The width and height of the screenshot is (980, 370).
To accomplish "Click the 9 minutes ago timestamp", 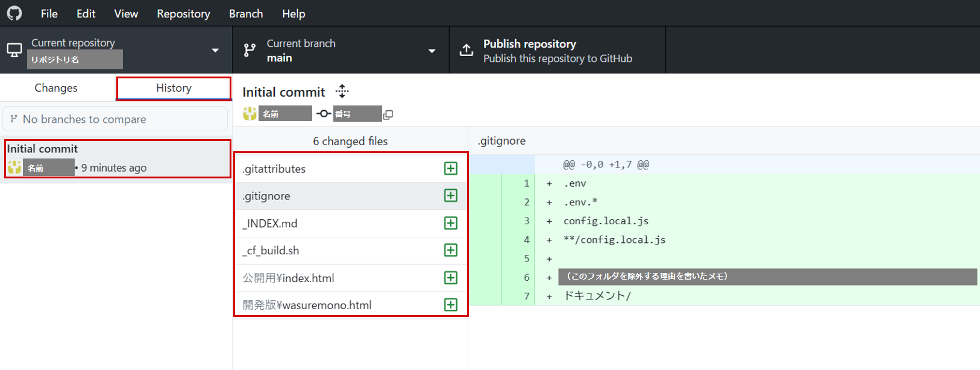I will coord(114,168).
